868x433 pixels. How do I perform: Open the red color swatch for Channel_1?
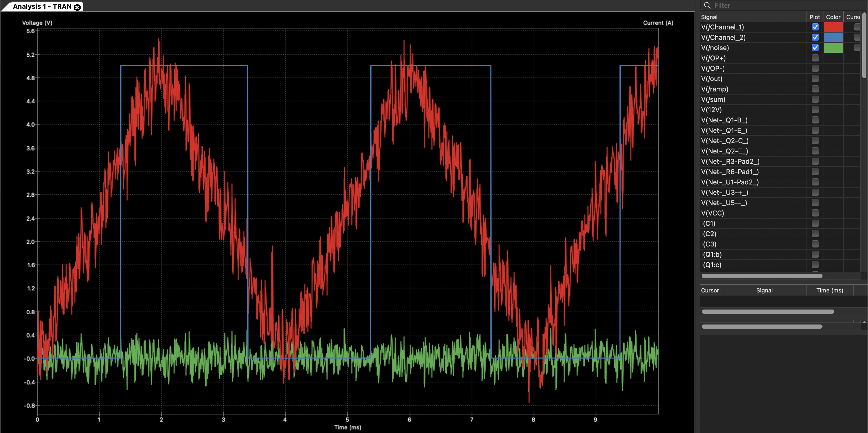[x=833, y=27]
